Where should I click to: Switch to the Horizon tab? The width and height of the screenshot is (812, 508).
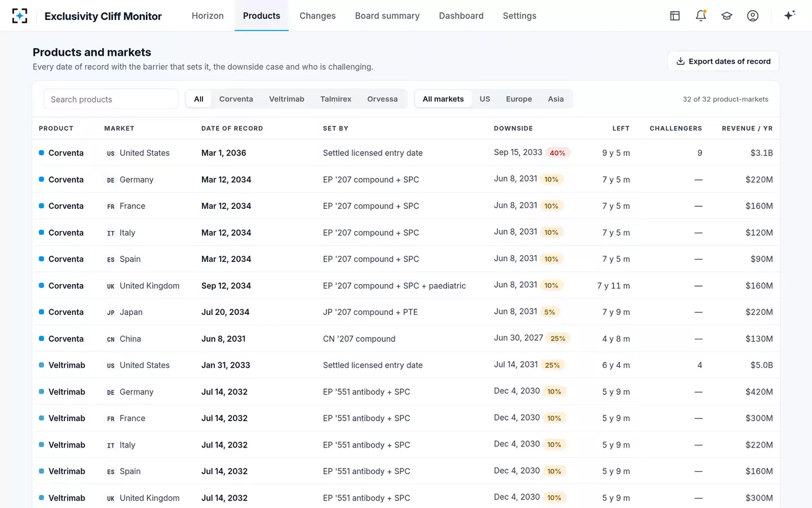[x=208, y=16]
